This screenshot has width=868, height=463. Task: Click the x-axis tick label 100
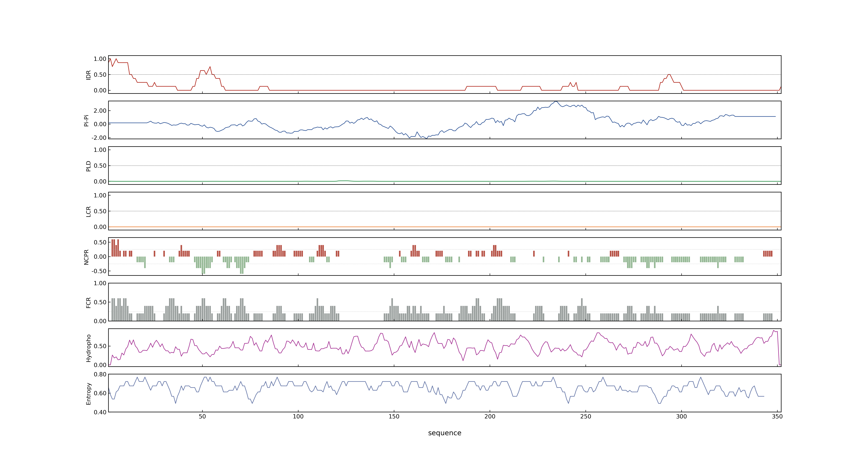298,416
